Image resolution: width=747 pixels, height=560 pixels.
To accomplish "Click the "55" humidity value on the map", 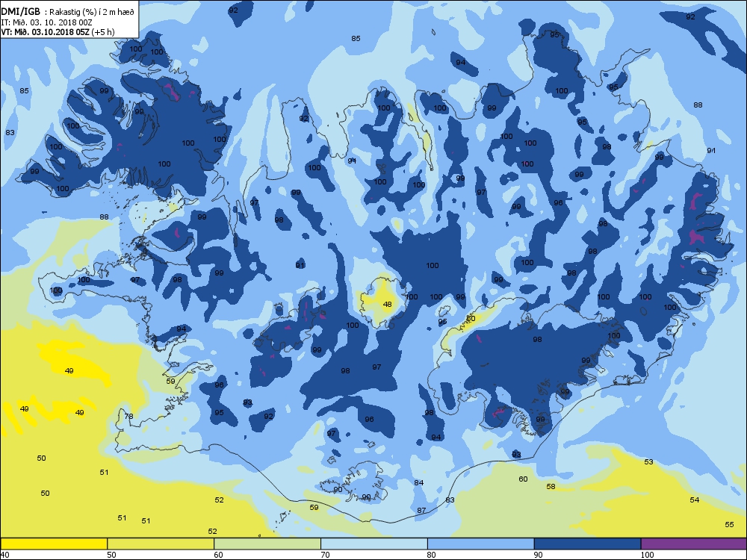I will [729, 525].
